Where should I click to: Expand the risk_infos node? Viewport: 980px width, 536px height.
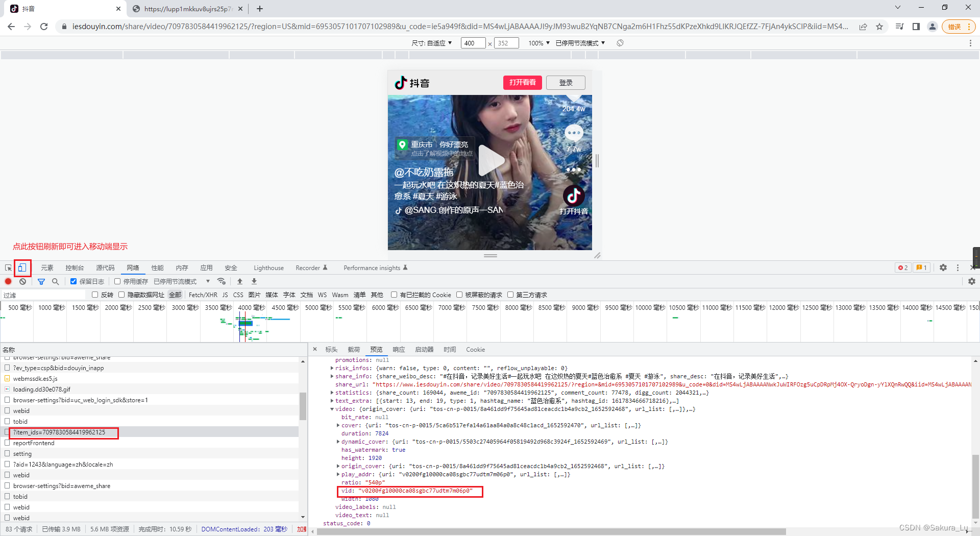[x=332, y=368]
